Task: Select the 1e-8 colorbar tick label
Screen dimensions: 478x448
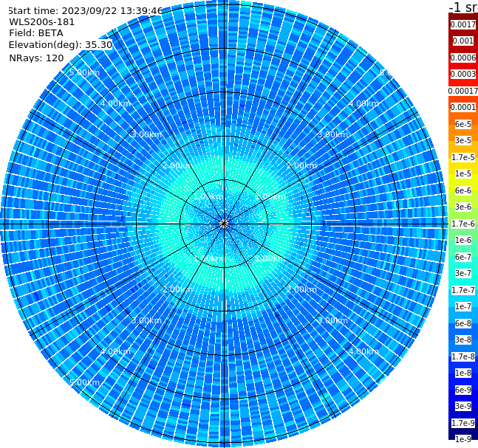Action: (x=463, y=373)
